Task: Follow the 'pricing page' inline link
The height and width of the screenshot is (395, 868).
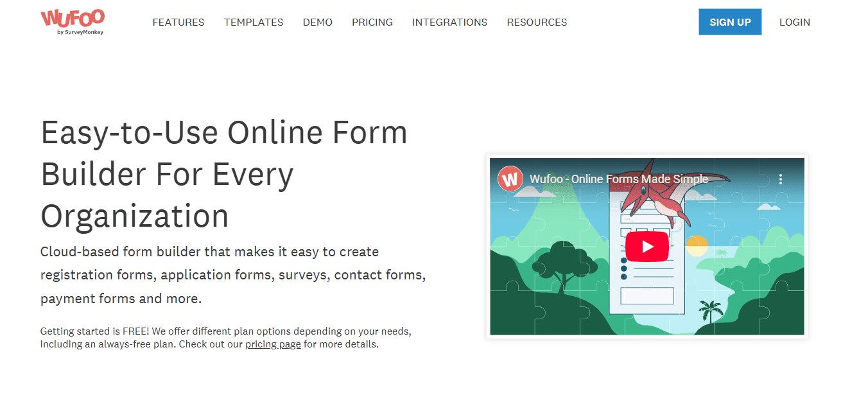Action: [x=273, y=344]
